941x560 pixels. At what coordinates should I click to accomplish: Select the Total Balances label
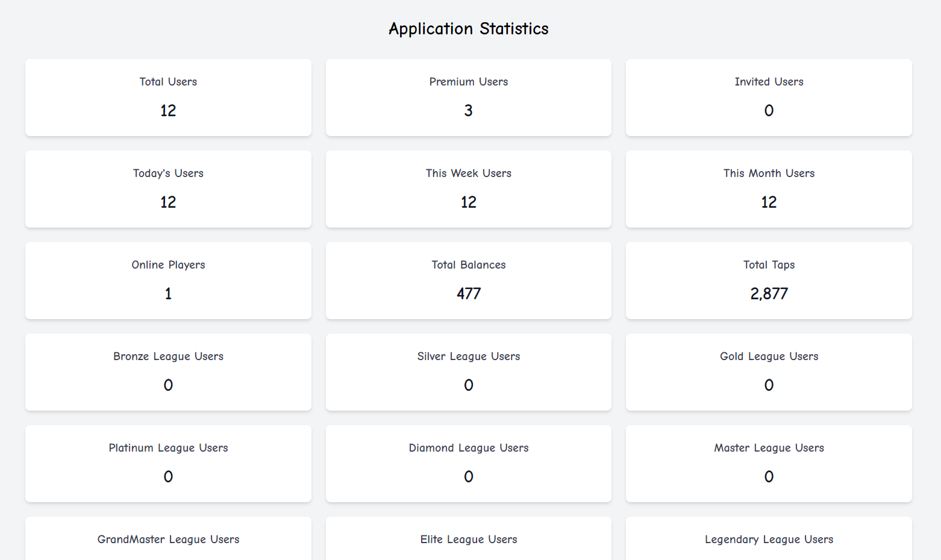469,265
